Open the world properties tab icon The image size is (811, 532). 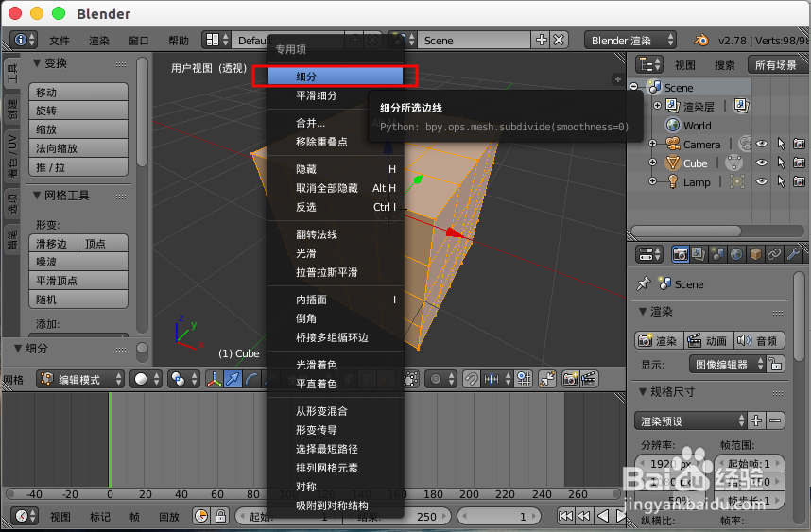click(736, 254)
